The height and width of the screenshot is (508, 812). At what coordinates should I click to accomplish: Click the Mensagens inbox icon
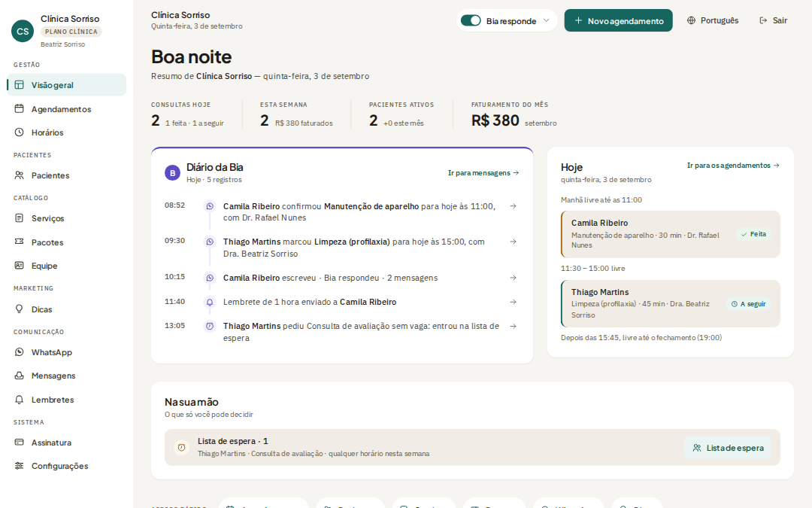(19, 376)
